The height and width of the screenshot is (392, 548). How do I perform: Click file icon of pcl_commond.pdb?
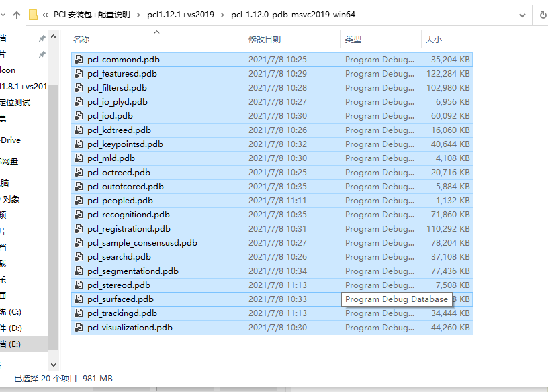click(79, 59)
